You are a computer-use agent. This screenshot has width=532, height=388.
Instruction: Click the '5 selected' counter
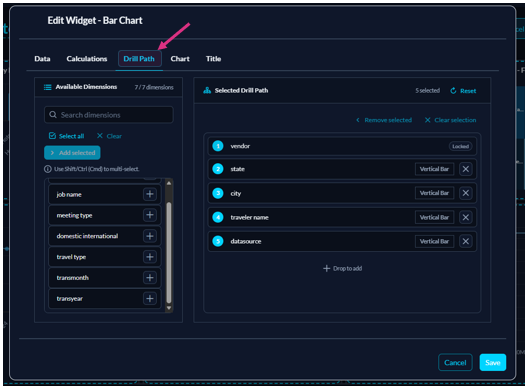click(x=428, y=91)
